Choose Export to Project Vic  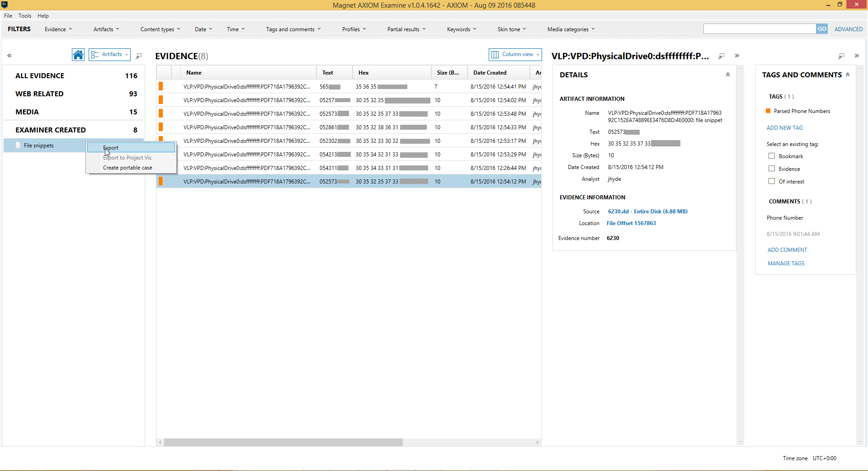click(131, 158)
